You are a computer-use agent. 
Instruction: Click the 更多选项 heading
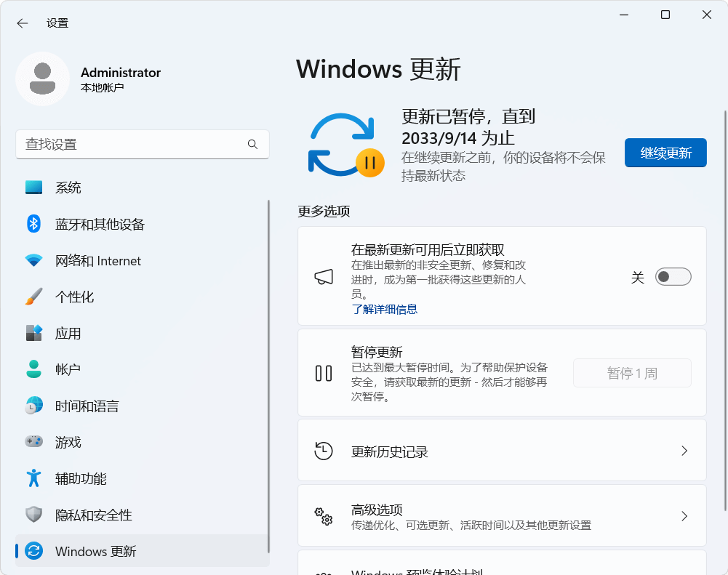click(324, 211)
